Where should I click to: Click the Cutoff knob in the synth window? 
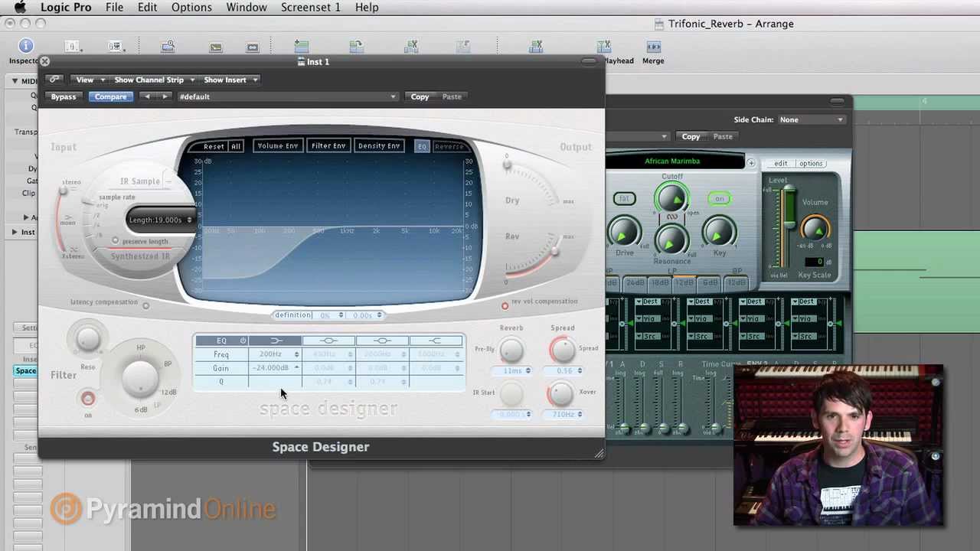pyautogui.click(x=671, y=198)
